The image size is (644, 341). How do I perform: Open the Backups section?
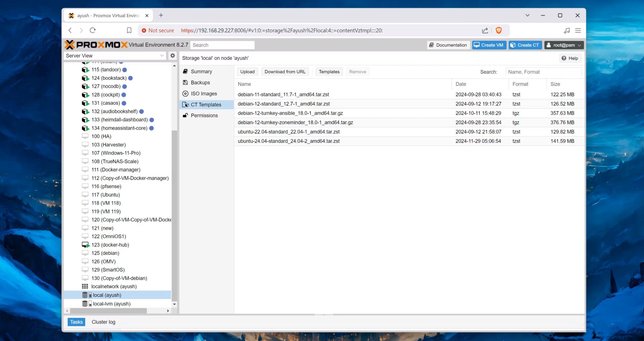click(200, 82)
